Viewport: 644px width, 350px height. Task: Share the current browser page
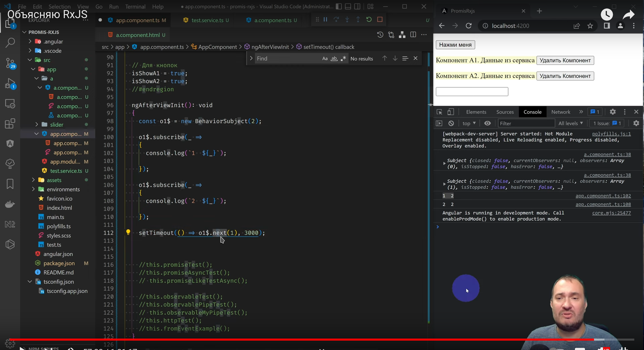pos(577,26)
